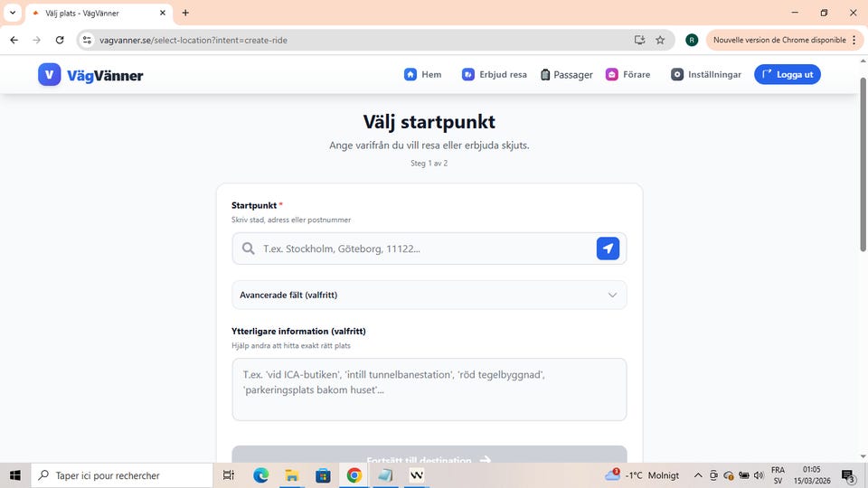The width and height of the screenshot is (868, 488).
Task: Open Passager navigation item
Action: [566, 75]
